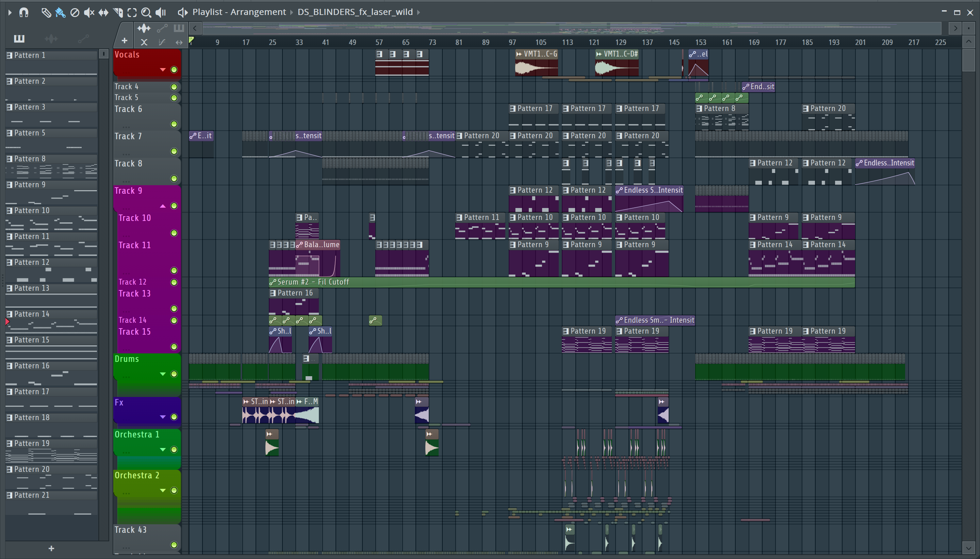Select the Mute tool
980x559 pixels.
89,12
